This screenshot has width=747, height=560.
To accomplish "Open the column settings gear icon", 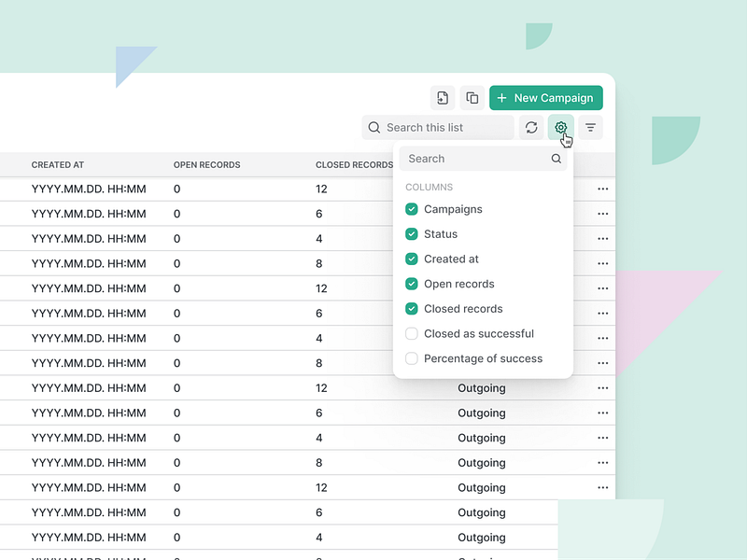I will [x=560, y=128].
